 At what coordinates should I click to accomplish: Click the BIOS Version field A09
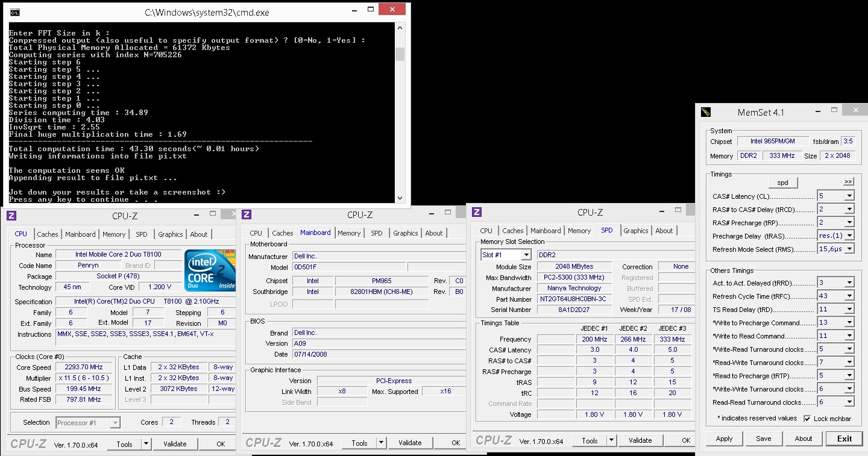379,343
